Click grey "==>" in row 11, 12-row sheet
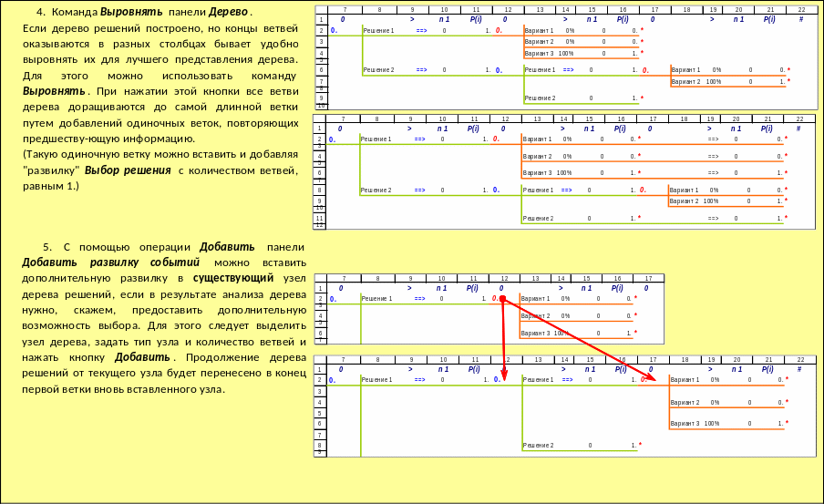This screenshot has height=504, width=824. [x=713, y=219]
